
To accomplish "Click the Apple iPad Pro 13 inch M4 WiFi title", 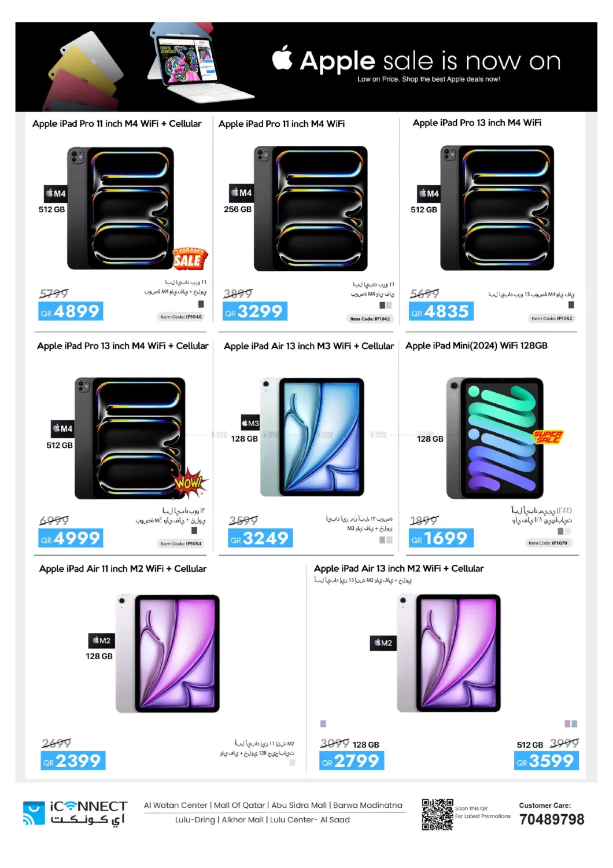I will click(x=477, y=123).
